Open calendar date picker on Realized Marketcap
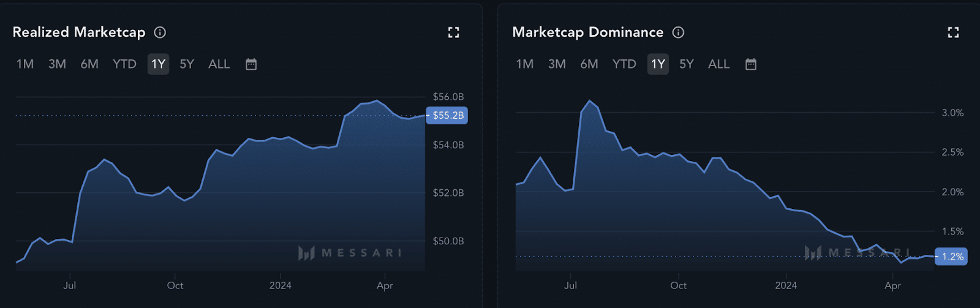 point(251,64)
